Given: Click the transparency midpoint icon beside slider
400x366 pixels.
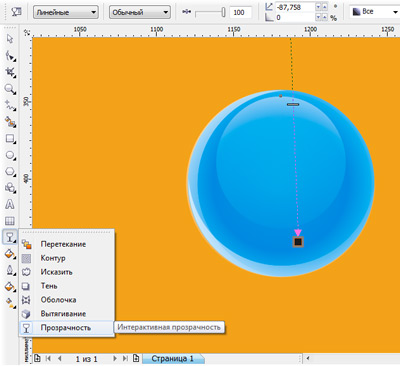Looking at the screenshot, I should [186, 12].
